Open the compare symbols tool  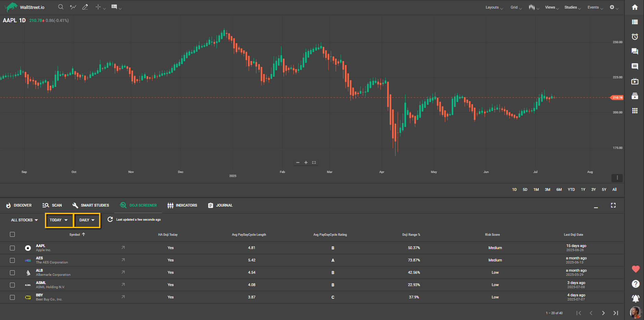coord(73,7)
